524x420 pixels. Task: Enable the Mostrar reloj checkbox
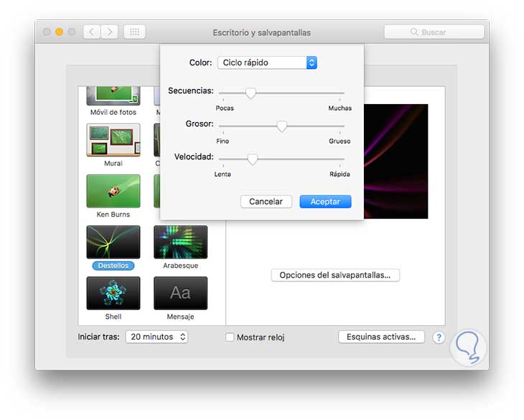pos(230,337)
